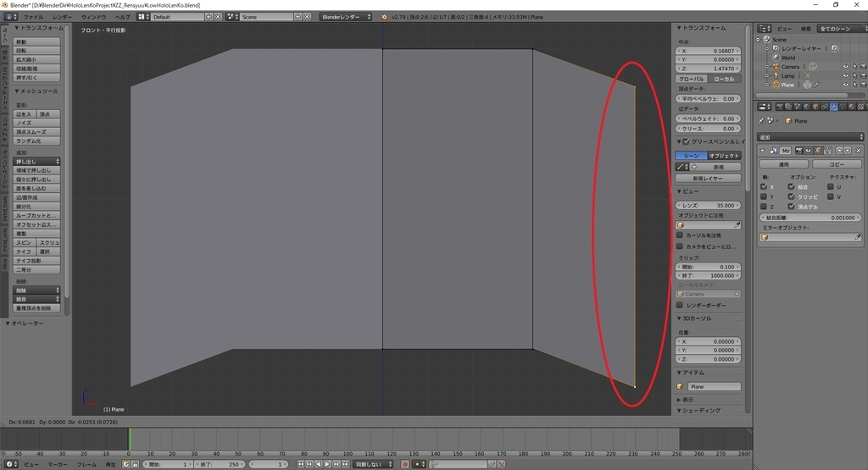The image size is (868, 470).
Task: Open the ヘルプ menu
Action: 122,17
